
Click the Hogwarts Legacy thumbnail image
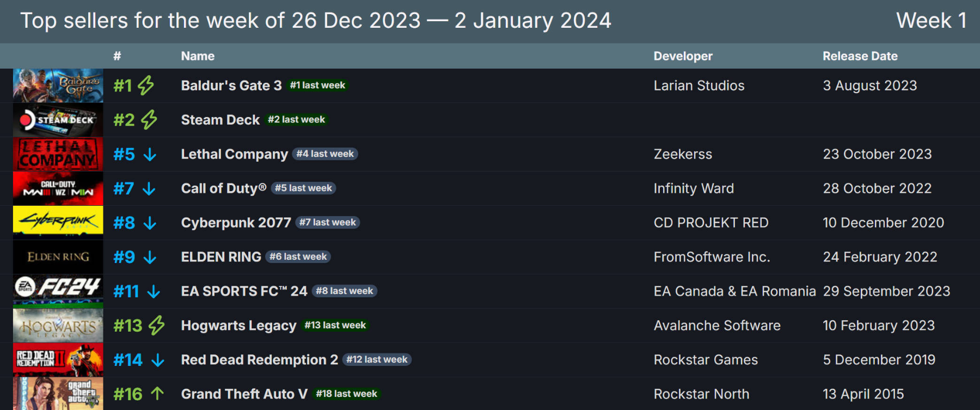(58, 326)
